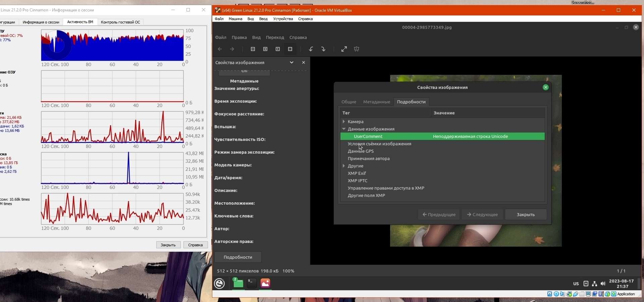Select Управление правами доступа в XMP row

pyautogui.click(x=442, y=188)
